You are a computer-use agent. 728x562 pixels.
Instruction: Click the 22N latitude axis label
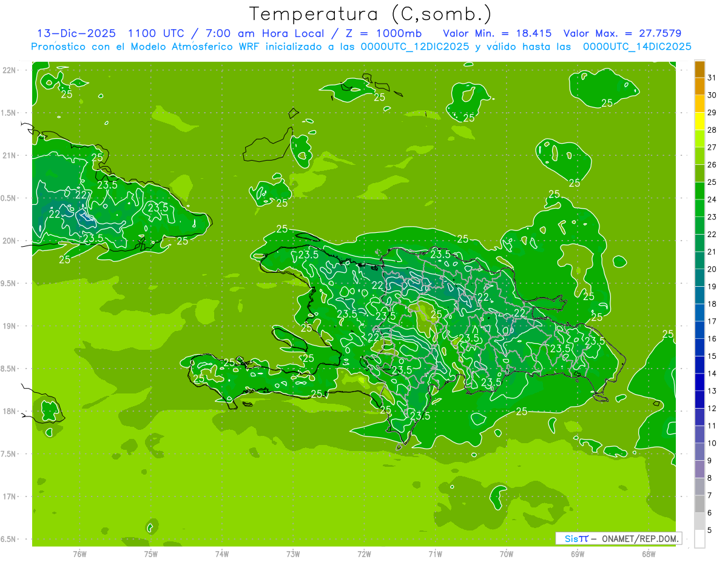tap(10, 70)
